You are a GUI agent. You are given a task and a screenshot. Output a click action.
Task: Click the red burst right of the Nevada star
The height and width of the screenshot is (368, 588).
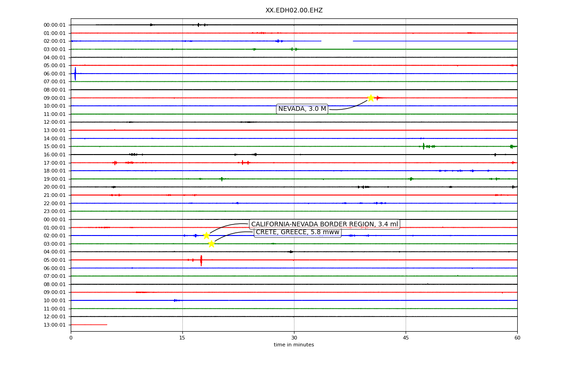379,98
